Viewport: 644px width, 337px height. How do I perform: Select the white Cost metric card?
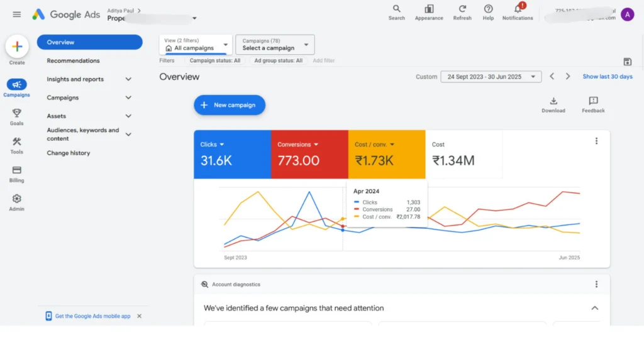[464, 154]
